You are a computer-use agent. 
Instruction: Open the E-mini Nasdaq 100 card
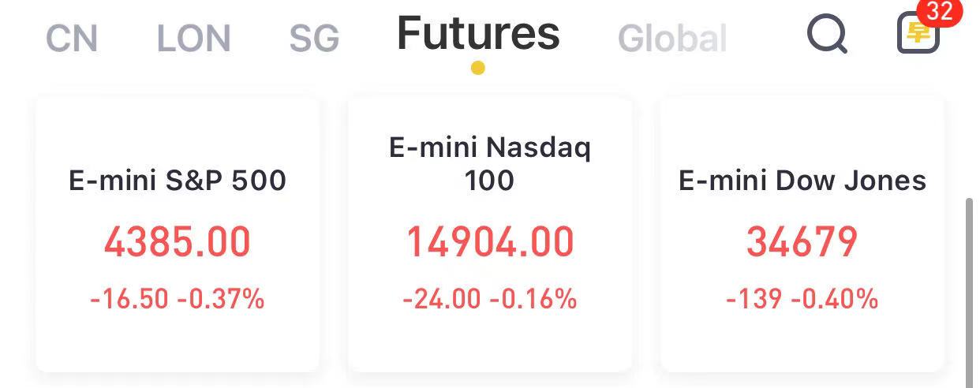(x=490, y=235)
